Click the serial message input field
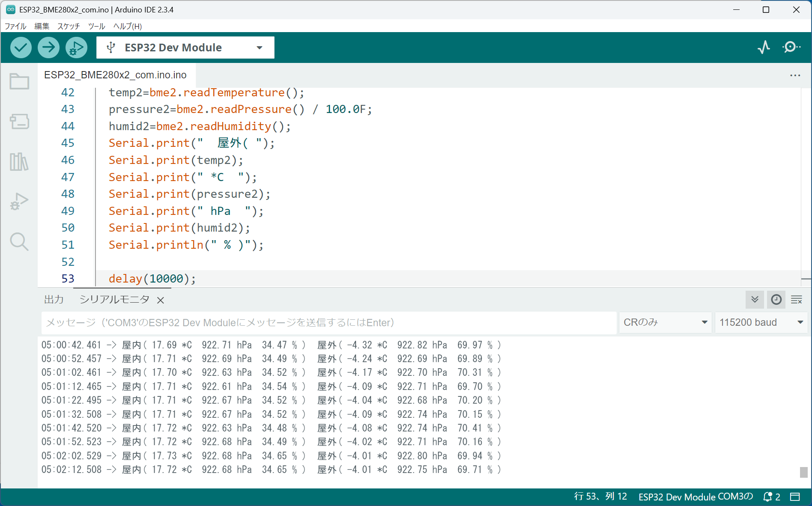 pyautogui.click(x=328, y=322)
